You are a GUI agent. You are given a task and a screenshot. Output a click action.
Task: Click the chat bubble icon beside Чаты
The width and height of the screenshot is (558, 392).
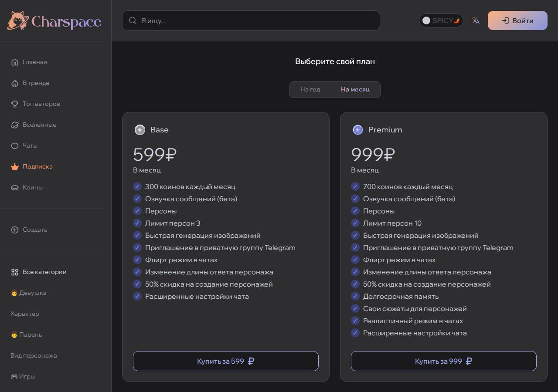15,145
